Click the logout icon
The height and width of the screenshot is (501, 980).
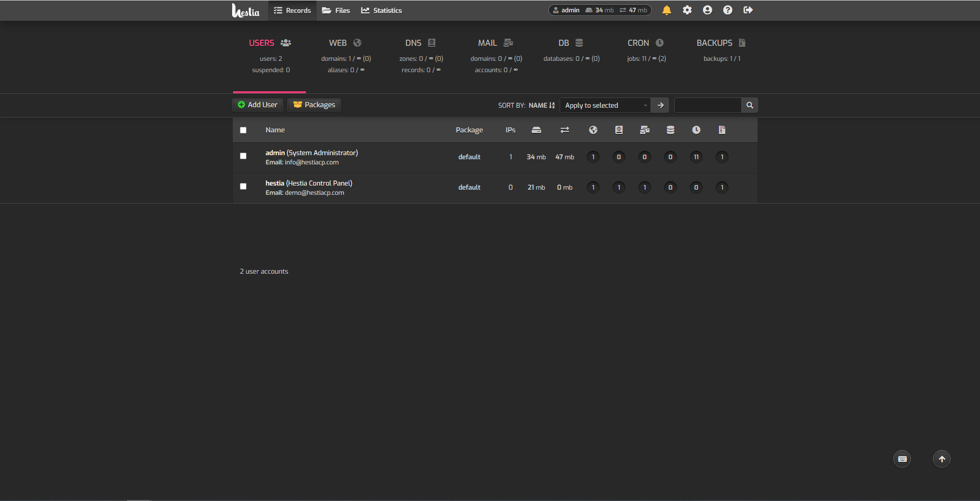[x=748, y=10]
